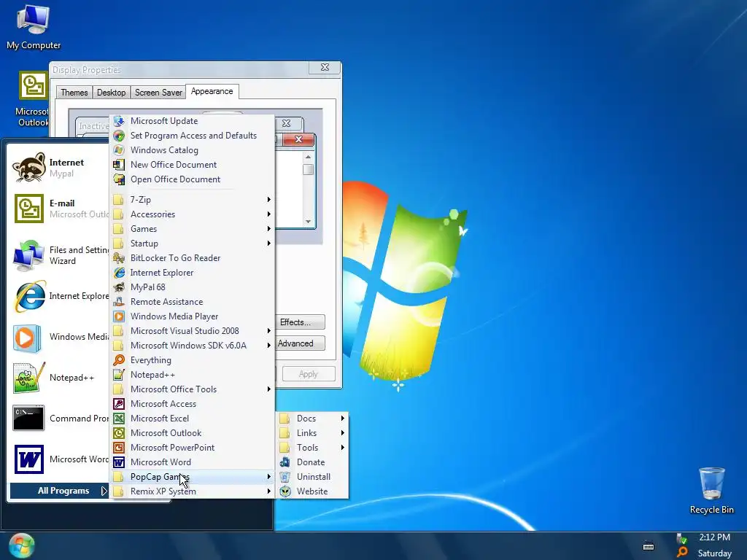Image resolution: width=747 pixels, height=560 pixels.
Task: Open BitLocker To Go Reader
Action: coord(193,258)
